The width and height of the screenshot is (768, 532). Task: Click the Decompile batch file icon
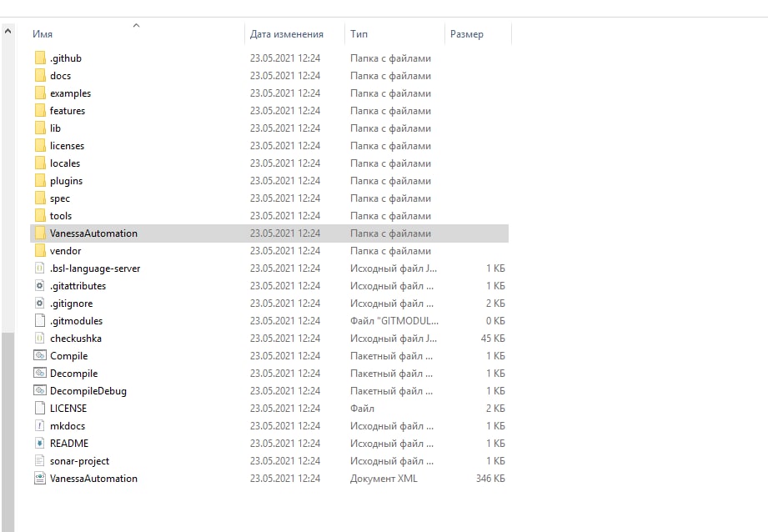[x=40, y=374]
